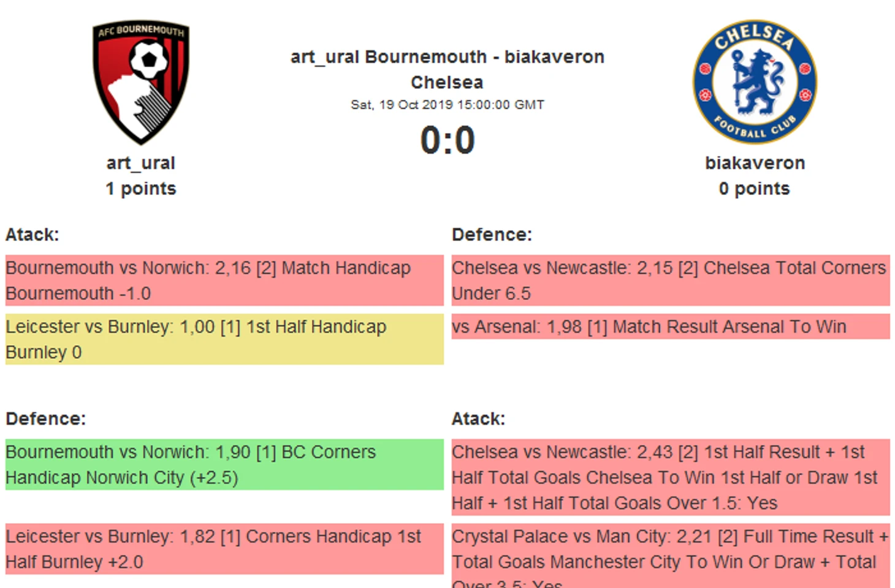Open biakaveron player name under Chelsea crest
The image size is (895, 588).
click(x=755, y=163)
